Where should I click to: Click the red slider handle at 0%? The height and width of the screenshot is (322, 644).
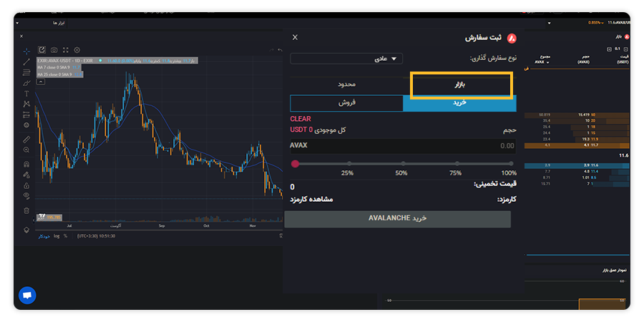click(x=295, y=164)
